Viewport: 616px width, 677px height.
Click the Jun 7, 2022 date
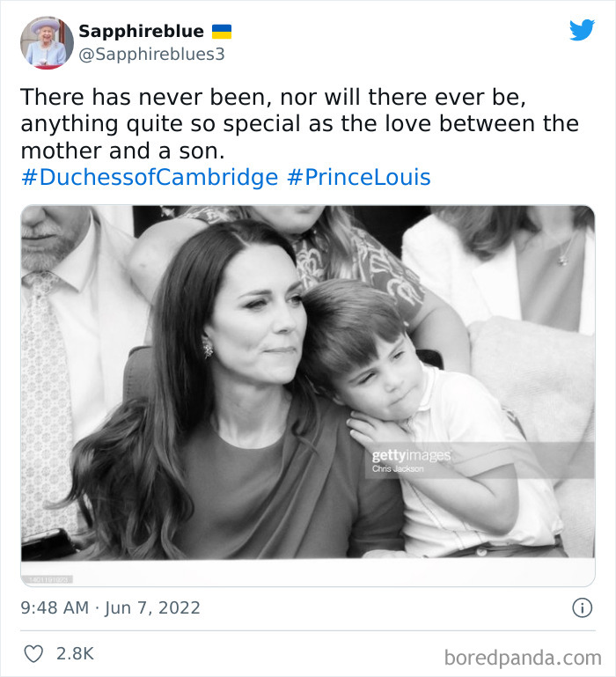154,607
